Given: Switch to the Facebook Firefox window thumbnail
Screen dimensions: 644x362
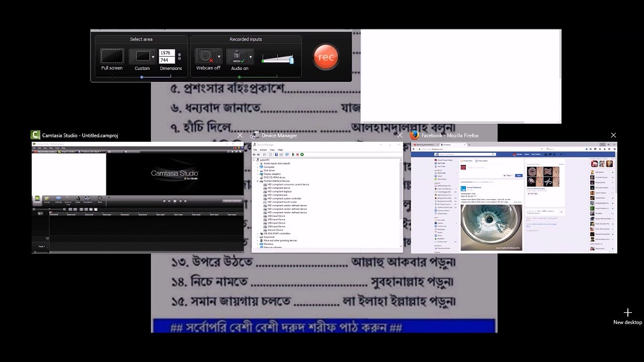Looking at the screenshot, I should 514,198.
